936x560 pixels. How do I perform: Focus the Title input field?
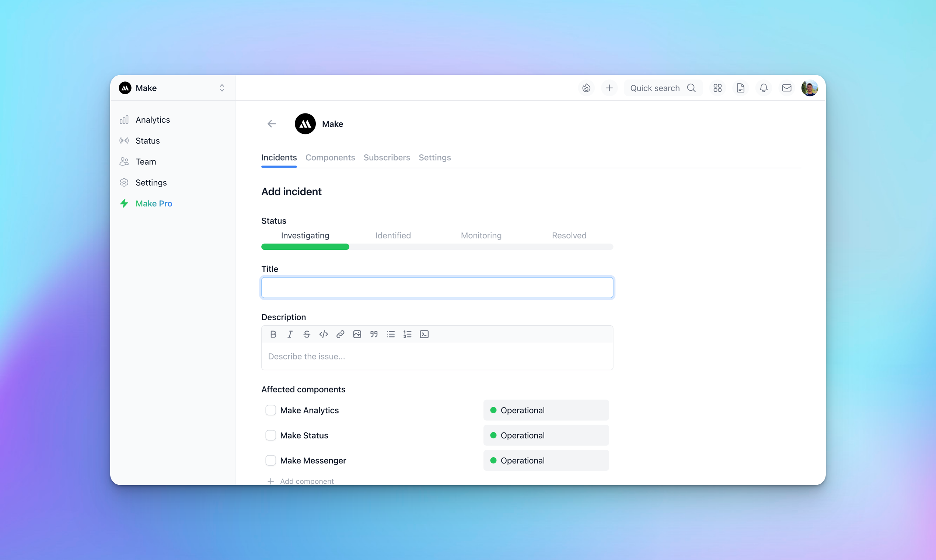coord(437,287)
